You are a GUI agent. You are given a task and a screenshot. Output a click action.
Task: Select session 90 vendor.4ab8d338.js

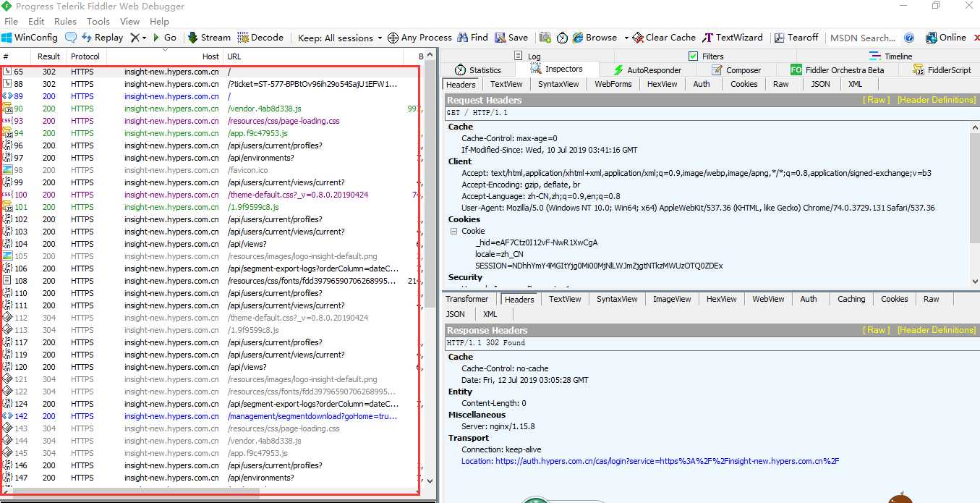(x=210, y=109)
